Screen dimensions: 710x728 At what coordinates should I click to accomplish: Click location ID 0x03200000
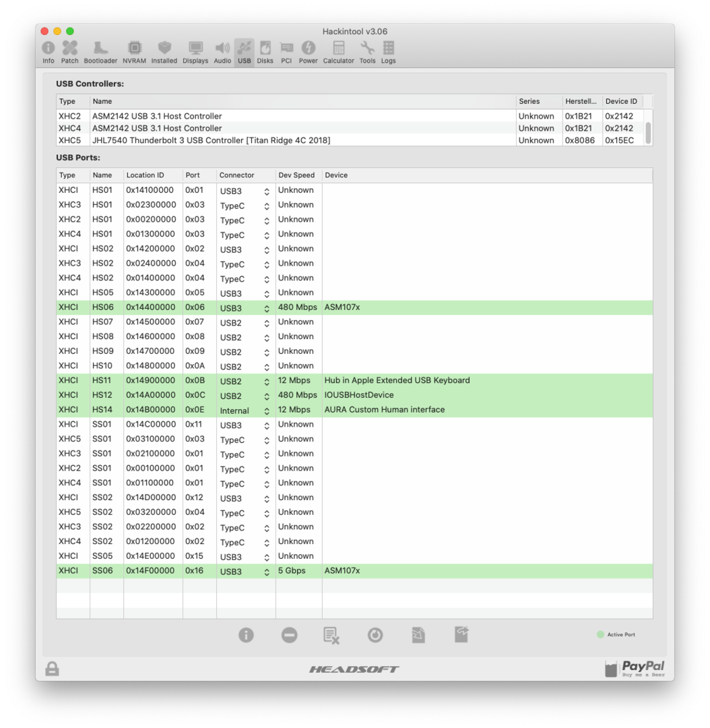coord(151,512)
